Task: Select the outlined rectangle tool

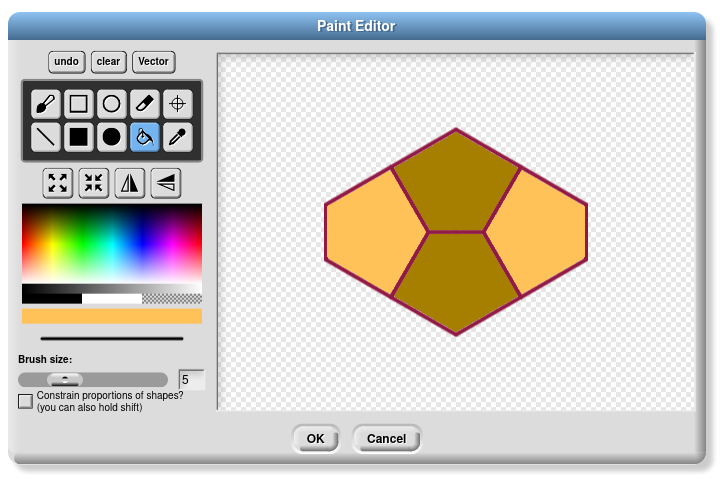Action: click(79, 103)
